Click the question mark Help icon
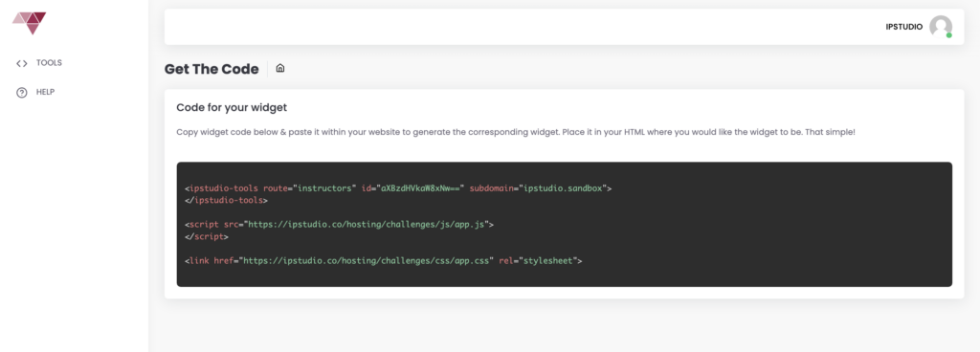 (22, 93)
